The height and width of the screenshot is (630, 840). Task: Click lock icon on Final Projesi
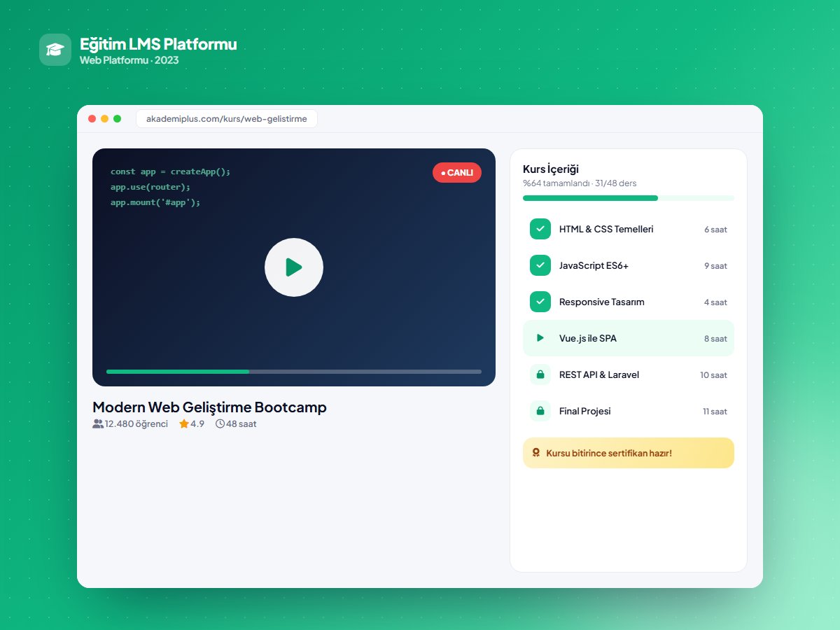click(x=540, y=411)
